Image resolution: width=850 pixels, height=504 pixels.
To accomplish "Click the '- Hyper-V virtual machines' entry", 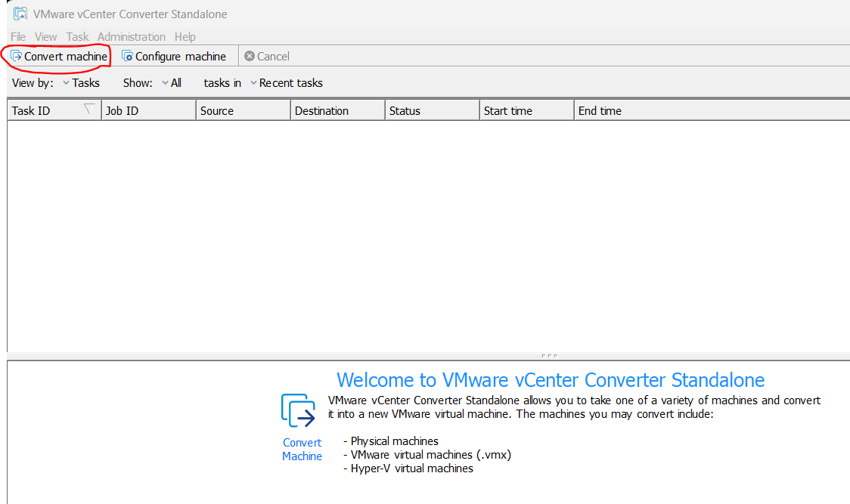I will point(408,468).
